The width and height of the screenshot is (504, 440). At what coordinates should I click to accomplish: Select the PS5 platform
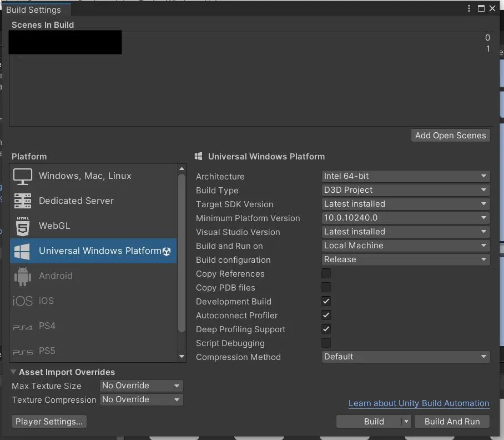tap(93, 351)
